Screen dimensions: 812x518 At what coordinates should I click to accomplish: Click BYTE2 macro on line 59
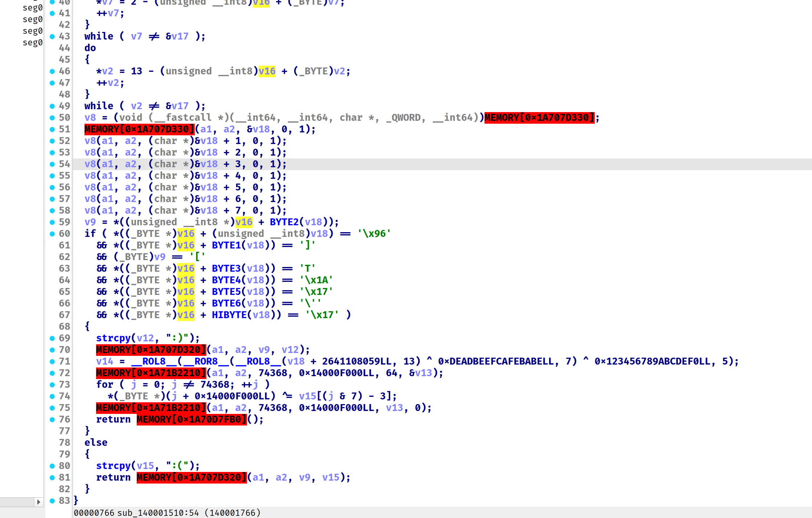[284, 222]
